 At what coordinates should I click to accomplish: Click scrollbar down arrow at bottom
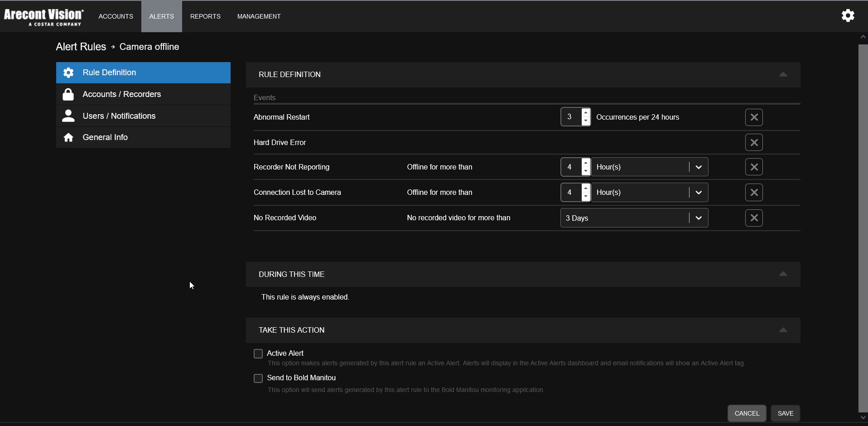tap(863, 418)
